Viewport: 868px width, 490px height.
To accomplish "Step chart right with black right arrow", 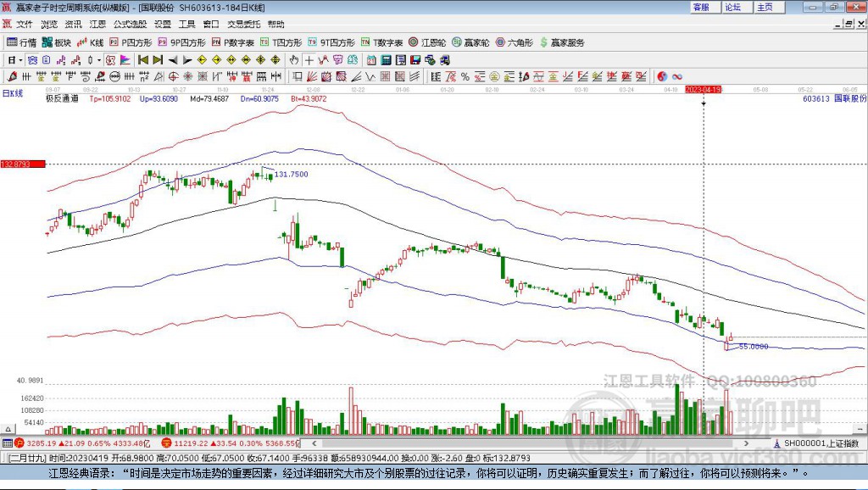I will click(187, 60).
